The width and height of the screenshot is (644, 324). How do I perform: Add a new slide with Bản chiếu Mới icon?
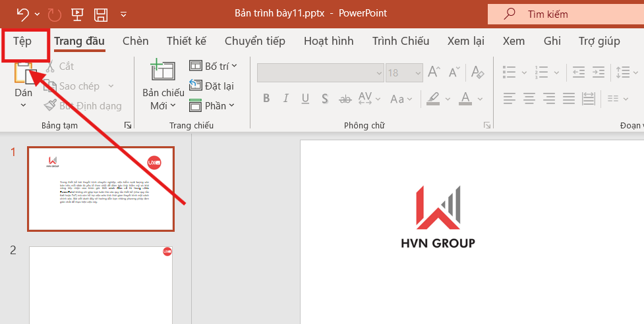[163, 70]
